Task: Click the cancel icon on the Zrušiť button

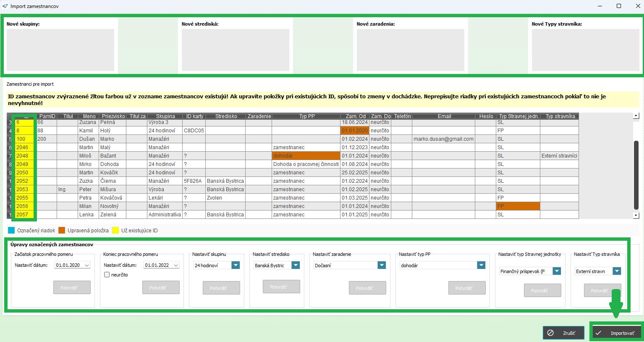Action: 551,333
